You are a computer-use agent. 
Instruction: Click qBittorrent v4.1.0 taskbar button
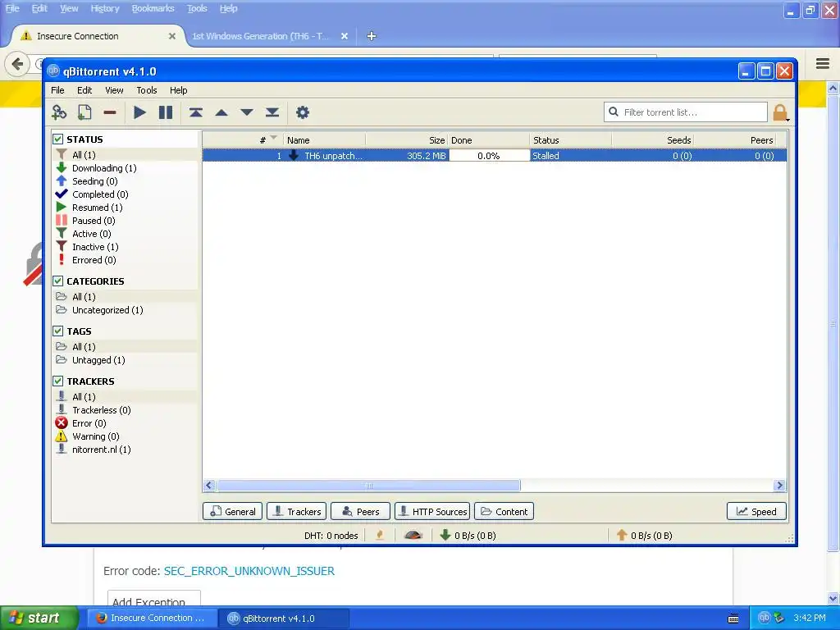tap(285, 619)
